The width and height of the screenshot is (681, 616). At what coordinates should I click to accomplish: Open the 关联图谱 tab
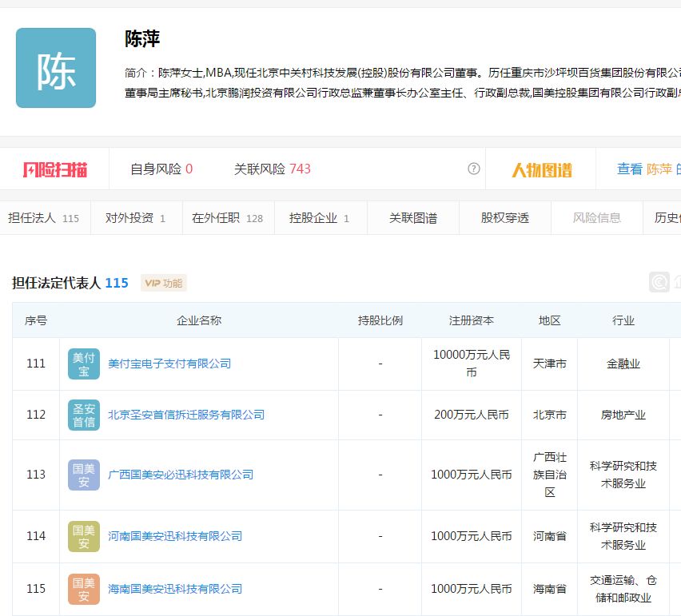point(412,218)
